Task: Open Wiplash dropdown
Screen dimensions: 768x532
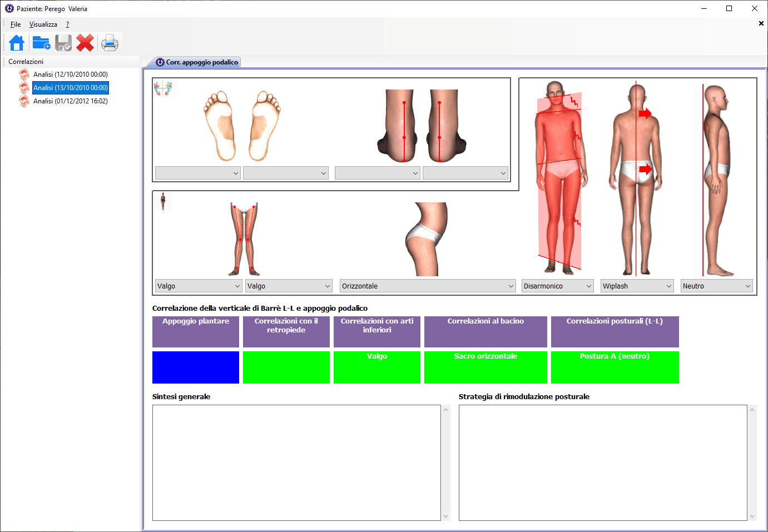Action: (637, 286)
